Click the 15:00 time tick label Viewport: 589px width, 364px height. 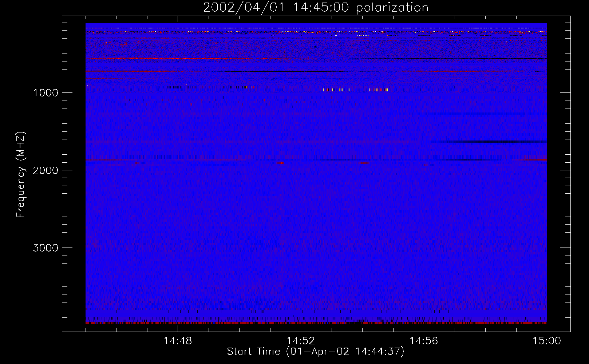pyautogui.click(x=547, y=341)
